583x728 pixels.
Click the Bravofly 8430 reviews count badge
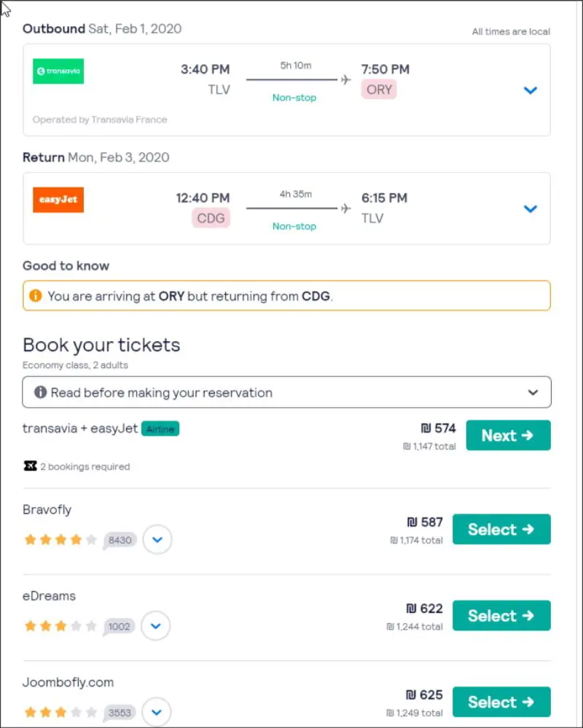[x=120, y=540]
